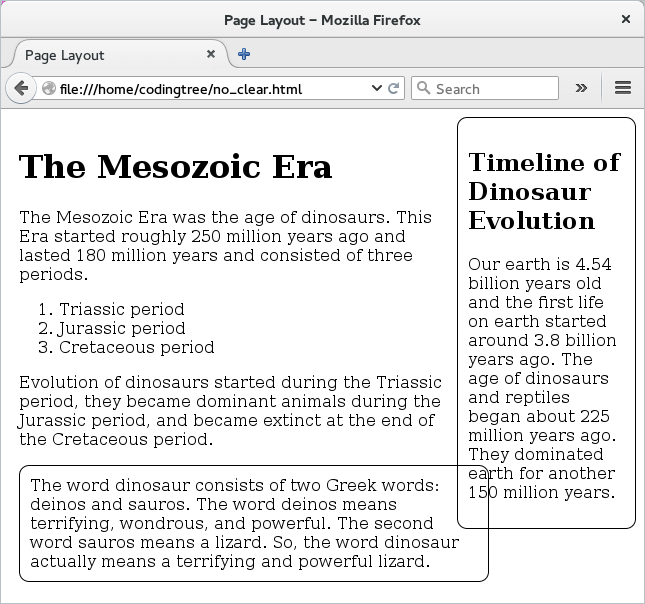Expand the URL history dropdown arrow
Viewport: 645px width, 604px height.
pos(377,88)
